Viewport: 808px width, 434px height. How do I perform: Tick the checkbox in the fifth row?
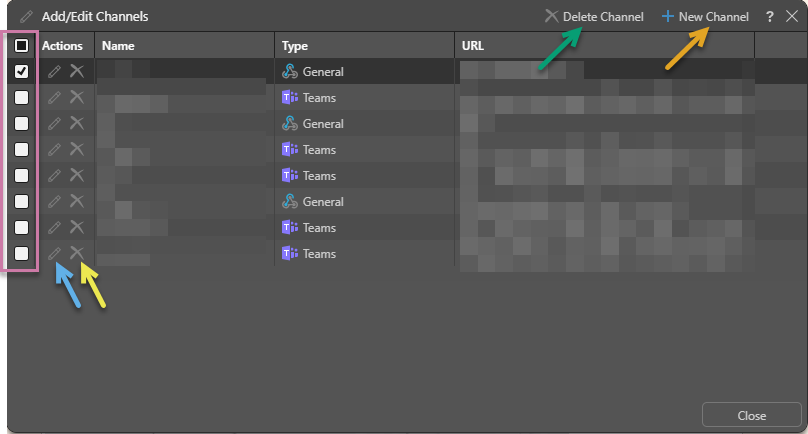click(x=22, y=176)
